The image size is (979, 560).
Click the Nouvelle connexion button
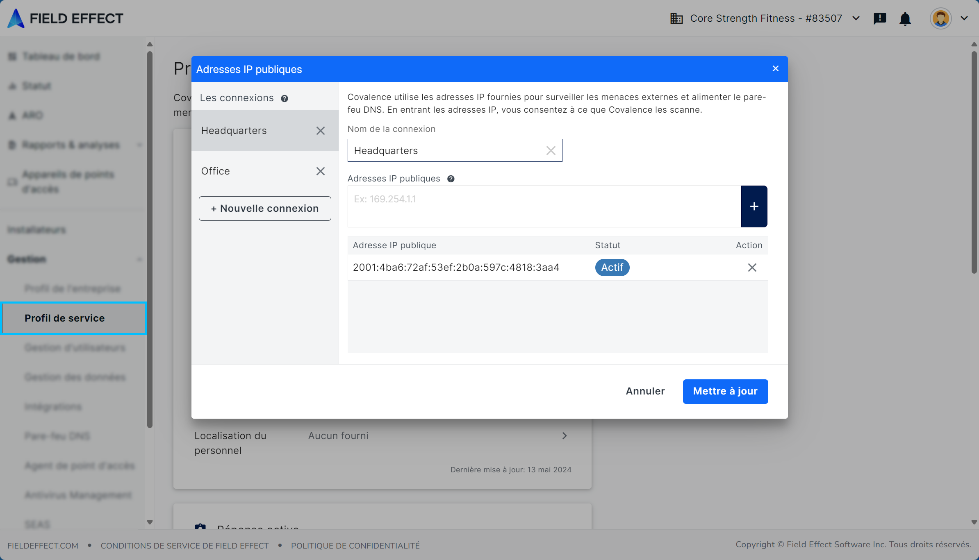point(265,209)
